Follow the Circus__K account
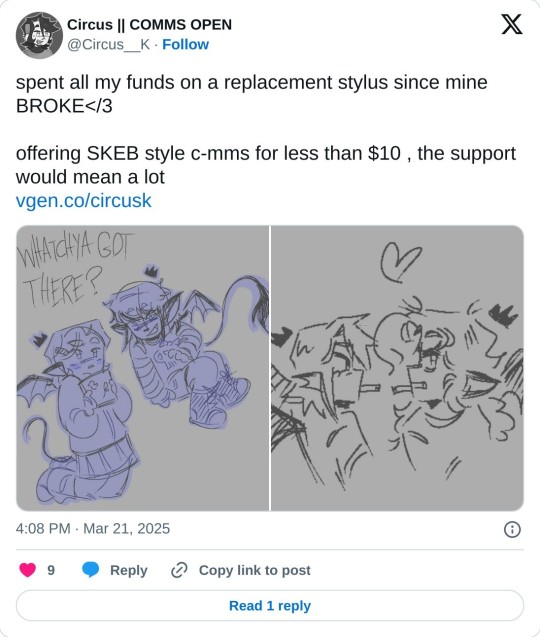 tap(185, 44)
